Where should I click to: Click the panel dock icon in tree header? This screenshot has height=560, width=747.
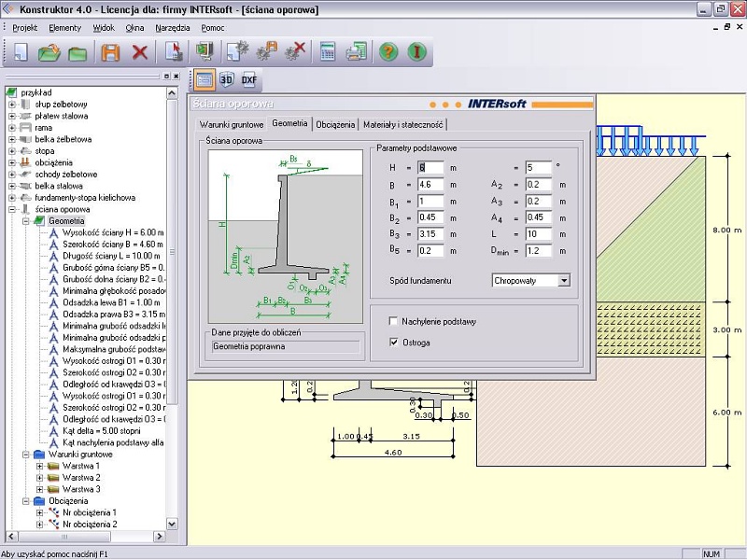coord(166,77)
